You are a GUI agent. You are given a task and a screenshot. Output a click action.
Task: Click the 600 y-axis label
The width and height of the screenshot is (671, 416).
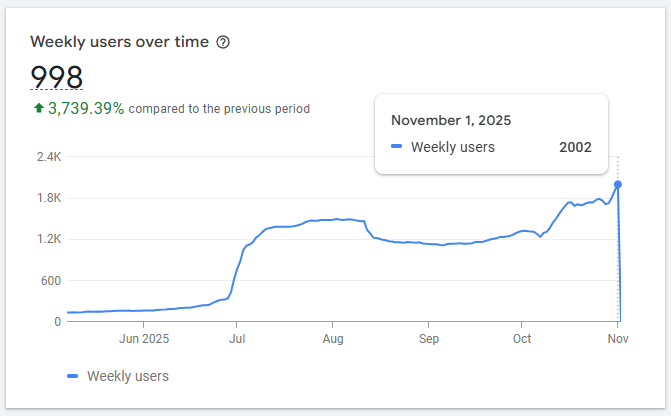[51, 280]
